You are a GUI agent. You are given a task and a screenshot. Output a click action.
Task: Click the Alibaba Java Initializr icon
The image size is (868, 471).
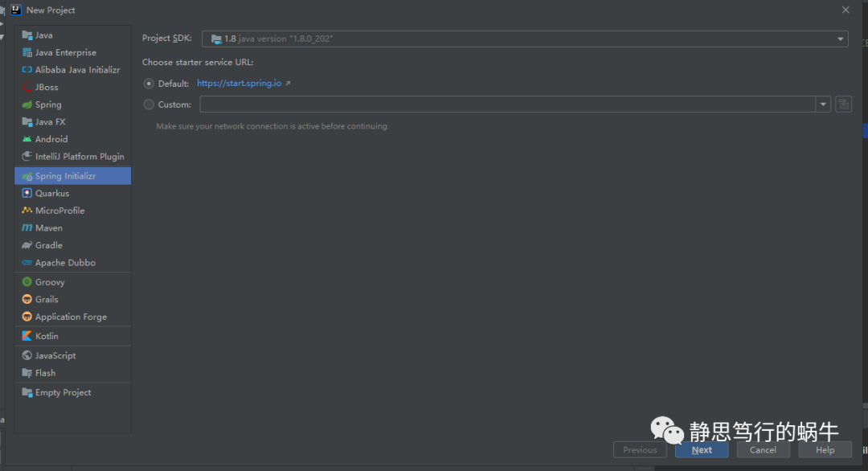(x=27, y=70)
